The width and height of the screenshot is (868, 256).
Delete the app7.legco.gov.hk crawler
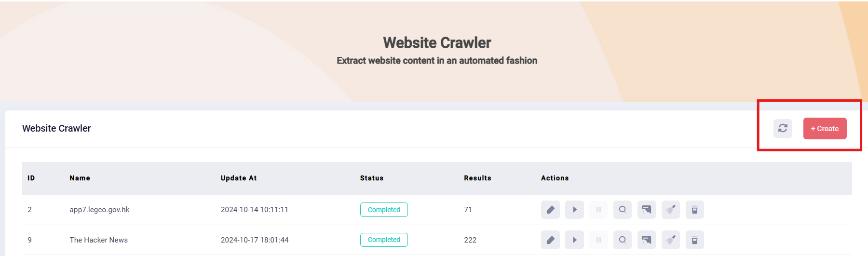[x=695, y=210]
